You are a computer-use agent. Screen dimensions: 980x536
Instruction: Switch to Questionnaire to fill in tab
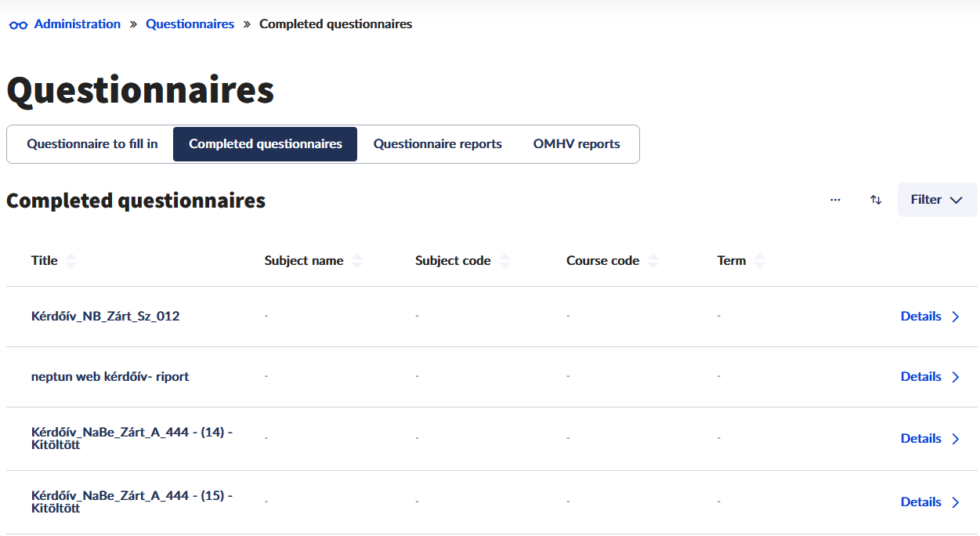(92, 144)
